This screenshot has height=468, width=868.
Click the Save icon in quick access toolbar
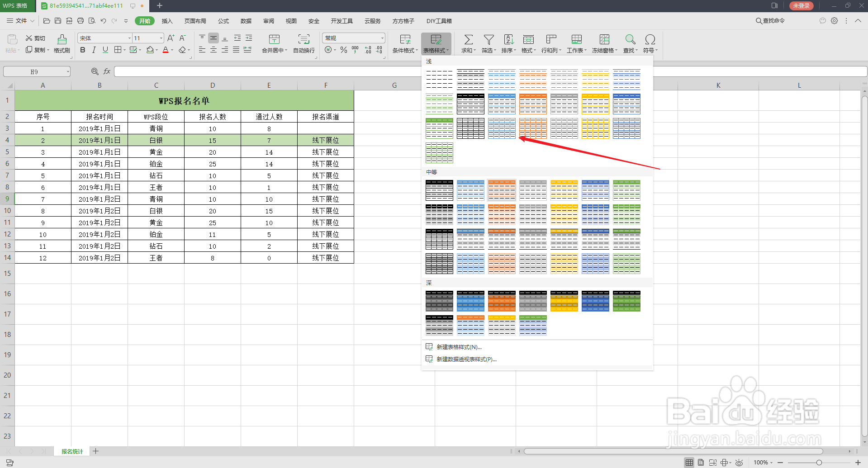[58, 21]
